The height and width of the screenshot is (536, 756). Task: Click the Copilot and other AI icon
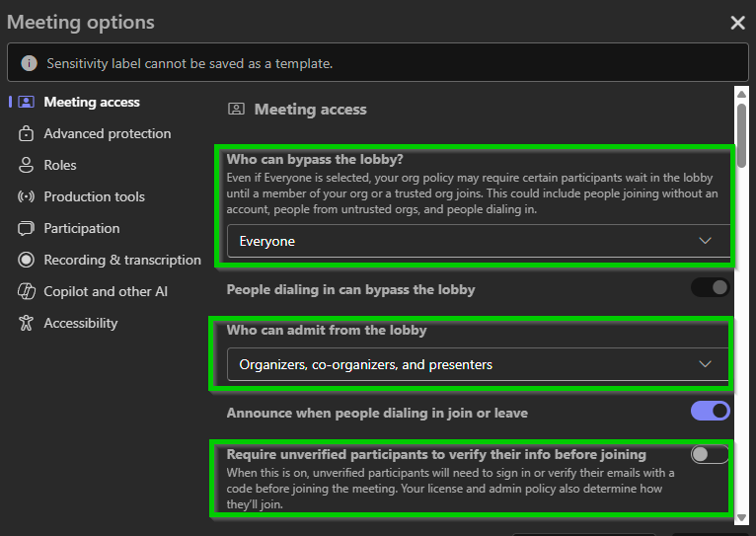pyautogui.click(x=26, y=291)
